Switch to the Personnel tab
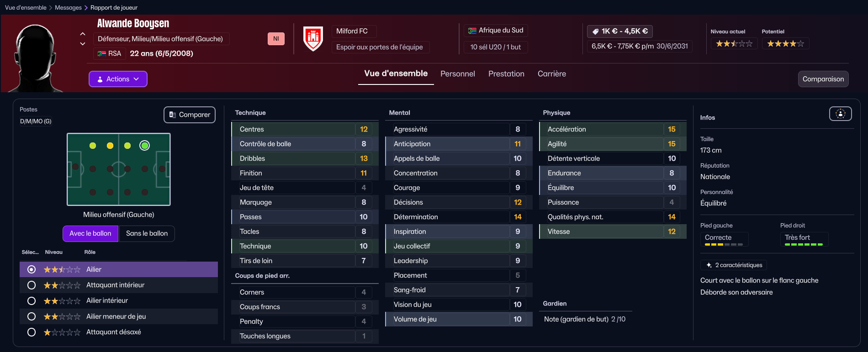Image resolution: width=868 pixels, height=352 pixels. pos(457,74)
